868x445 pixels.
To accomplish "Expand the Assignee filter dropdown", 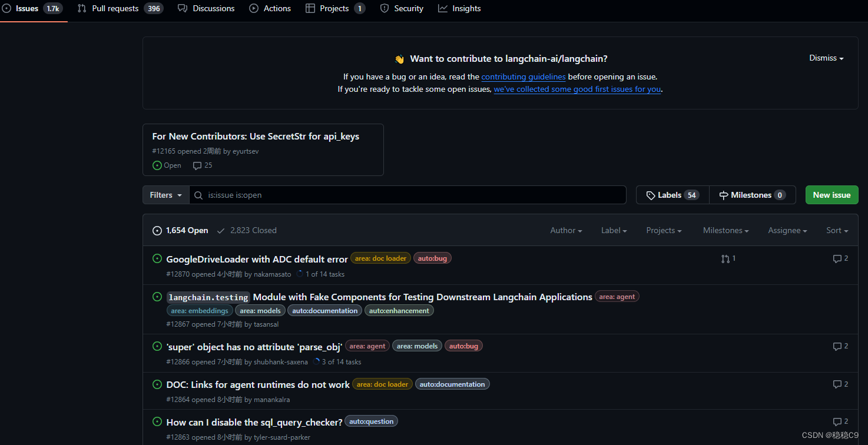I will [787, 230].
